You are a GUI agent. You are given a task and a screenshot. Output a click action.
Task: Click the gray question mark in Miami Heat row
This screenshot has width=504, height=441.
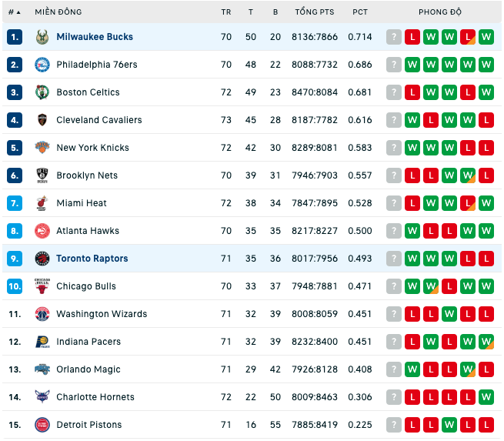tap(394, 203)
